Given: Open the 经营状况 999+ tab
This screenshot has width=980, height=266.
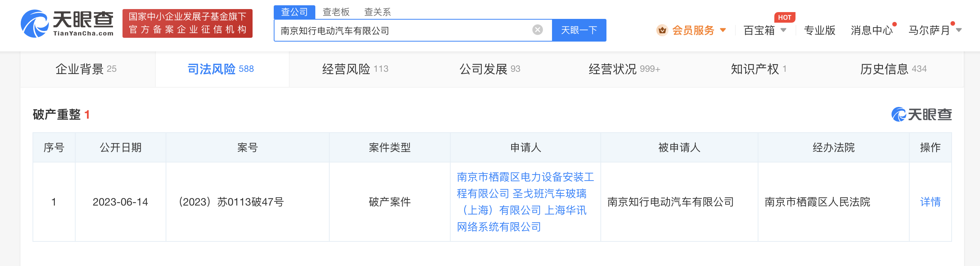Looking at the screenshot, I should point(624,69).
